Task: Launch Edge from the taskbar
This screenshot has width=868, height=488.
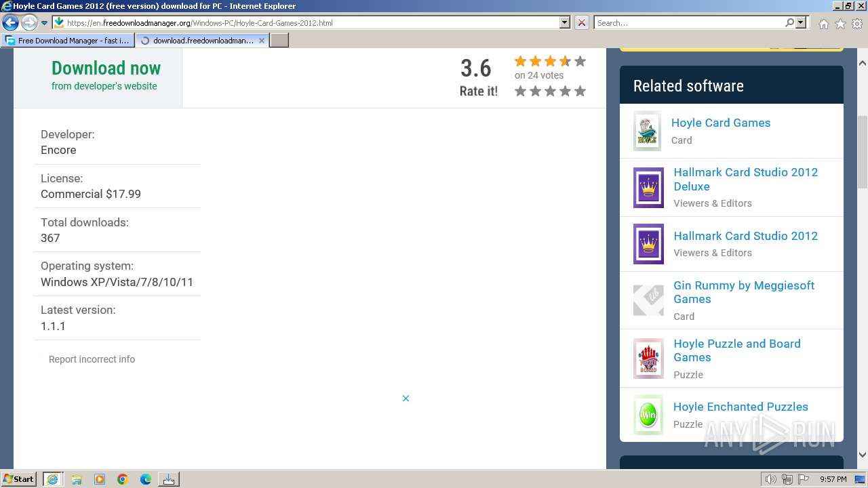Action: pos(146,479)
